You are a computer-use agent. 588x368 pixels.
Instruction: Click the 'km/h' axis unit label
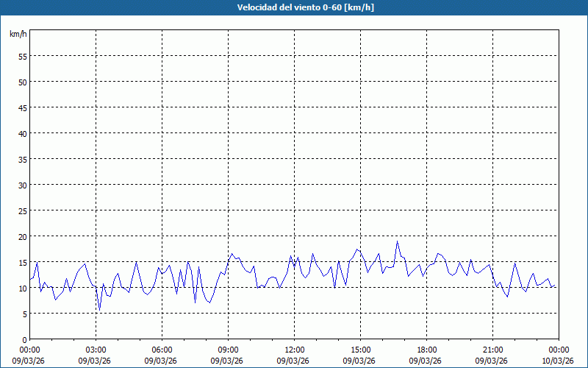tap(18, 34)
